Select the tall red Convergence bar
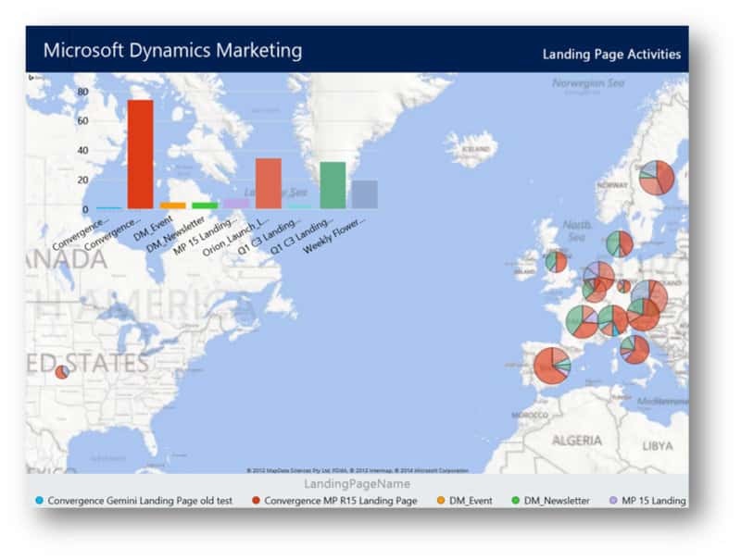 tap(140, 155)
